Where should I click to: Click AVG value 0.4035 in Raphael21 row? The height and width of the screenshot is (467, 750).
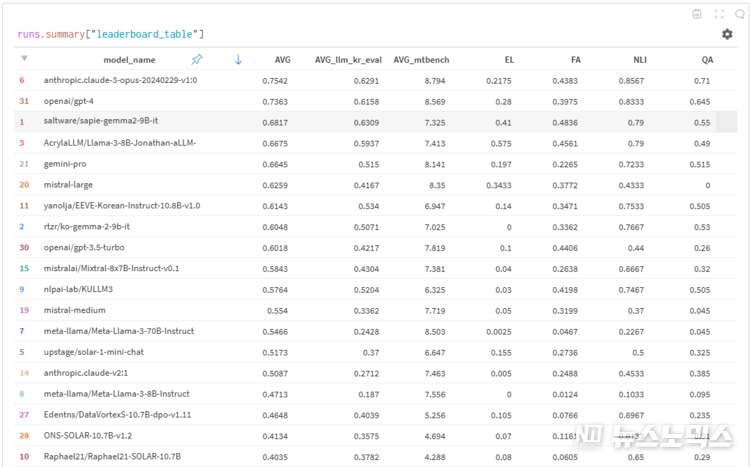point(275,457)
